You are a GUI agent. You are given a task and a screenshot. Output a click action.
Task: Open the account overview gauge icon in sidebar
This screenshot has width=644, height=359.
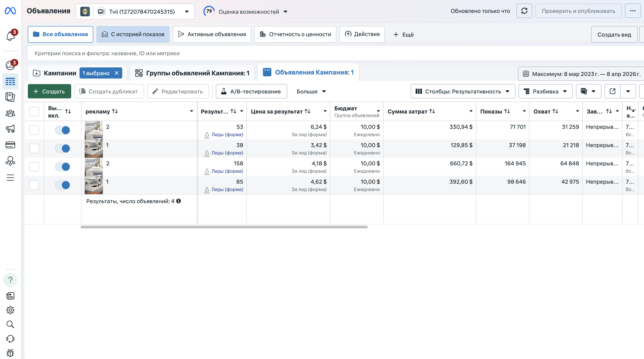pos(10,65)
